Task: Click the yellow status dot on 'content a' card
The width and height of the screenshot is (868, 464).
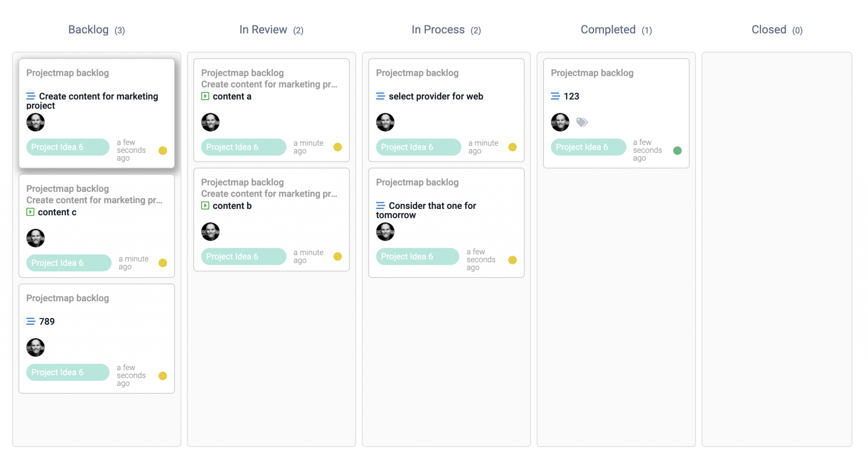Action: (x=337, y=147)
